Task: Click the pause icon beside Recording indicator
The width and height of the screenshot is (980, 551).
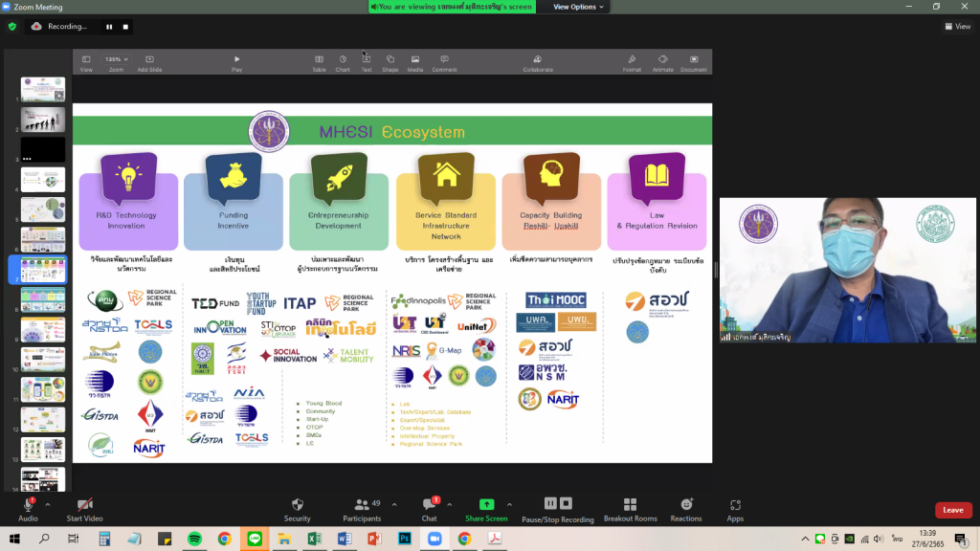Action: coord(109,27)
